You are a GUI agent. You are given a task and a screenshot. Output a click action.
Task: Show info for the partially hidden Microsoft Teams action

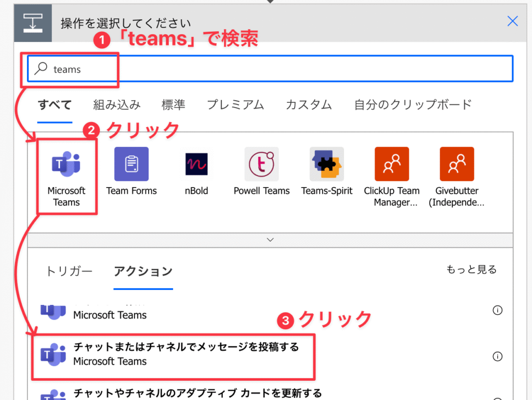497,310
